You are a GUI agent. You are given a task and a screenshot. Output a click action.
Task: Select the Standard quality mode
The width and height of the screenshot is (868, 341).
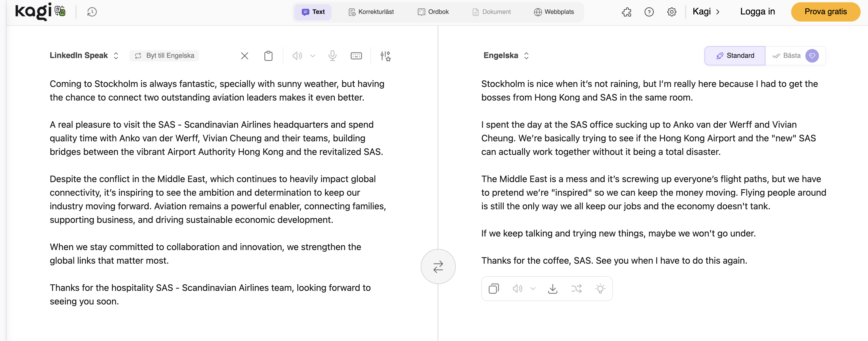pos(735,56)
